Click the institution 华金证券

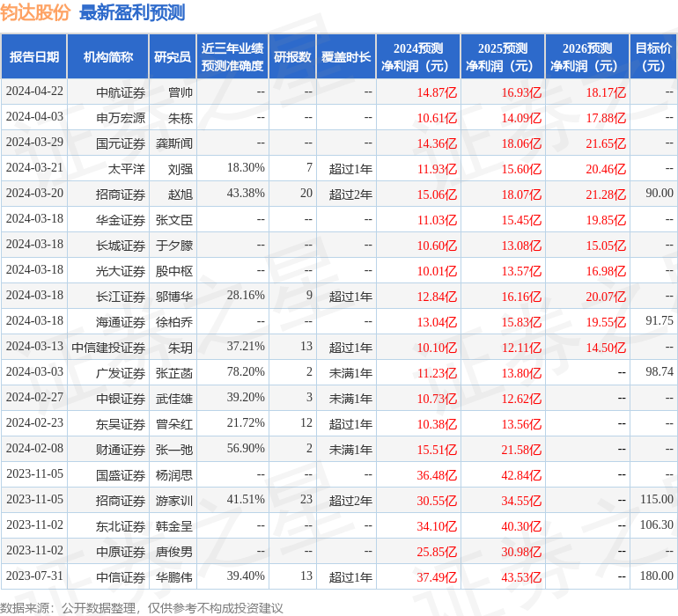(121, 220)
